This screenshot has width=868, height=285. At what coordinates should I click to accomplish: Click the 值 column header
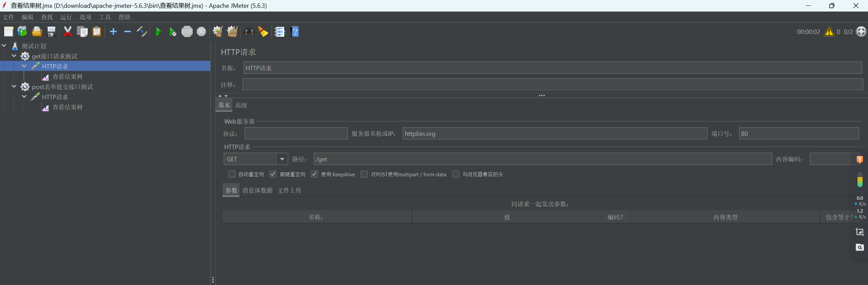[x=507, y=217]
